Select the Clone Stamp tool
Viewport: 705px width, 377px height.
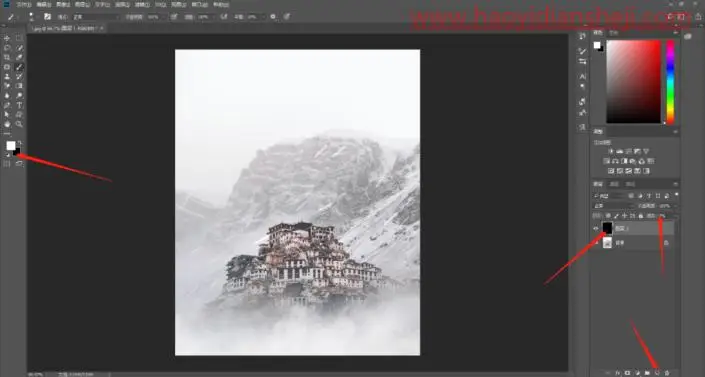pos(7,76)
